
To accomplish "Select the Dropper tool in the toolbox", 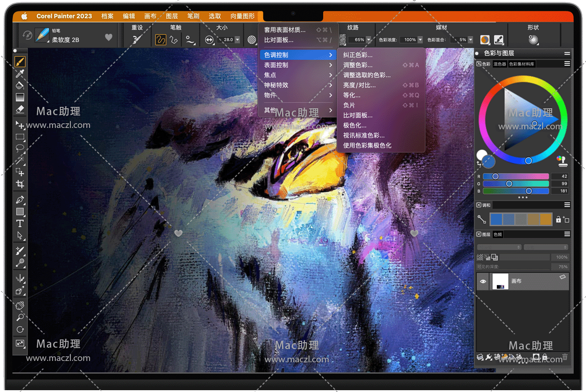I will pyautogui.click(x=20, y=74).
